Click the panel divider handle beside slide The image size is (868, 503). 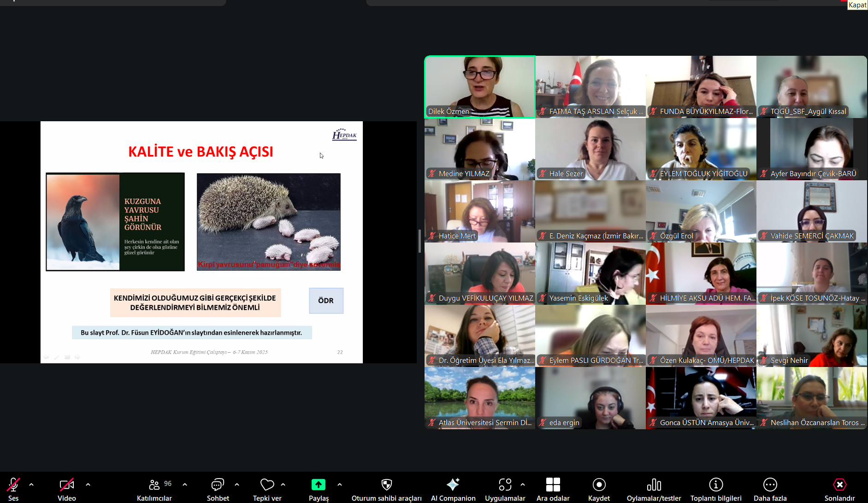click(419, 241)
